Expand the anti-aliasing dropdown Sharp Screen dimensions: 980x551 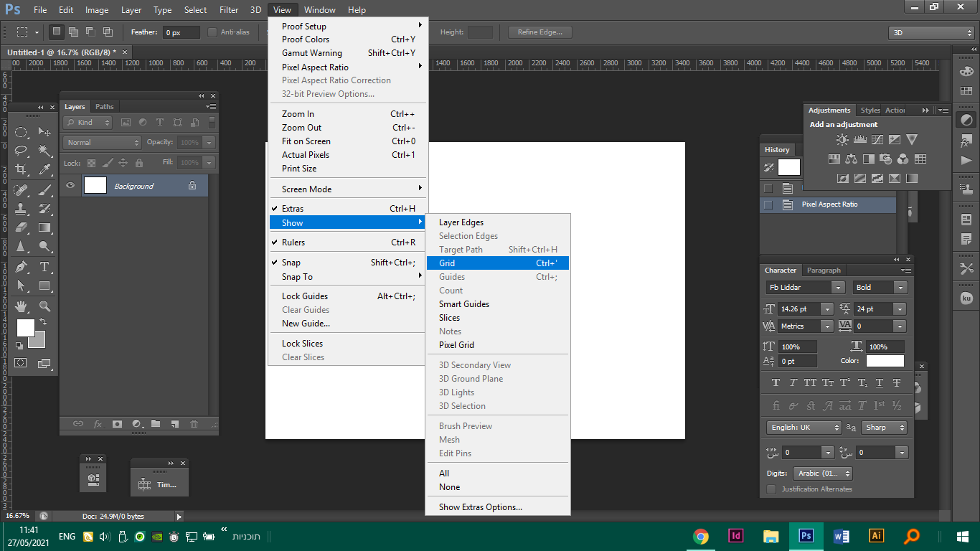pos(884,428)
